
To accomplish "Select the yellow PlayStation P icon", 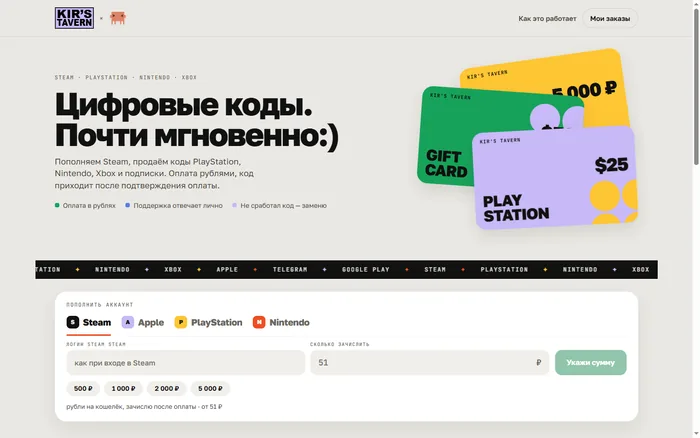I will click(181, 322).
